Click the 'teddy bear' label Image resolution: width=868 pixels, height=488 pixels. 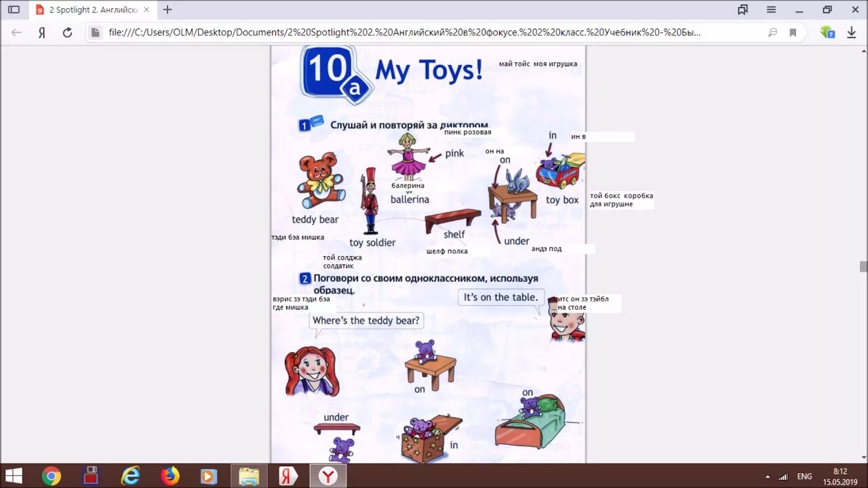coord(315,220)
